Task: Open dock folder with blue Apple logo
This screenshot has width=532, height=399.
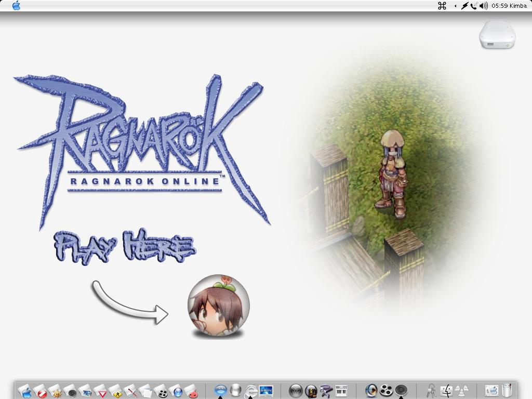Action: tap(24, 391)
